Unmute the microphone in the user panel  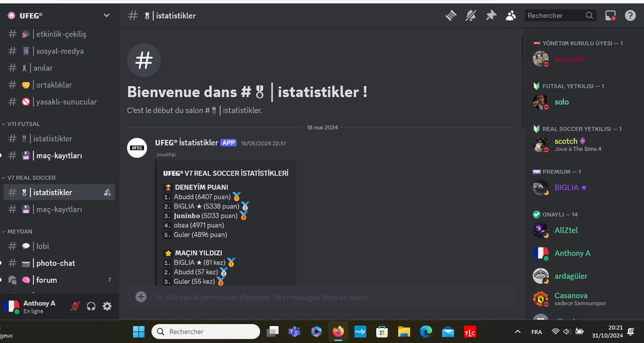pos(75,306)
